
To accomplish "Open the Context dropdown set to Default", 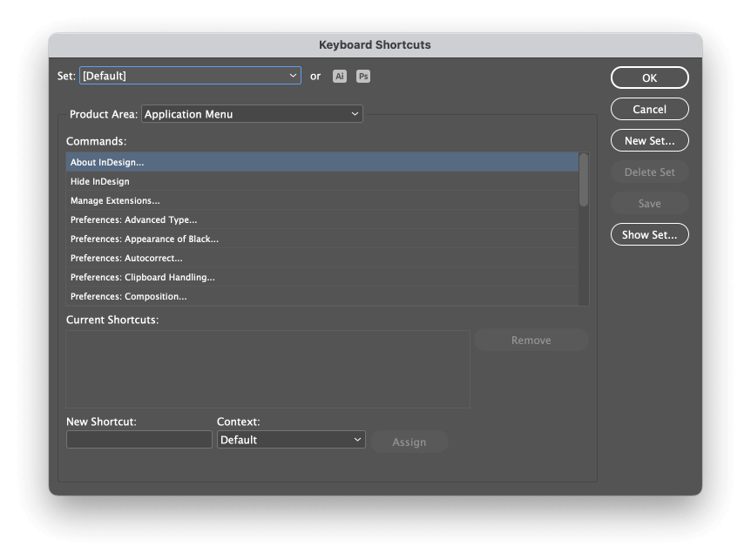I will click(x=291, y=440).
